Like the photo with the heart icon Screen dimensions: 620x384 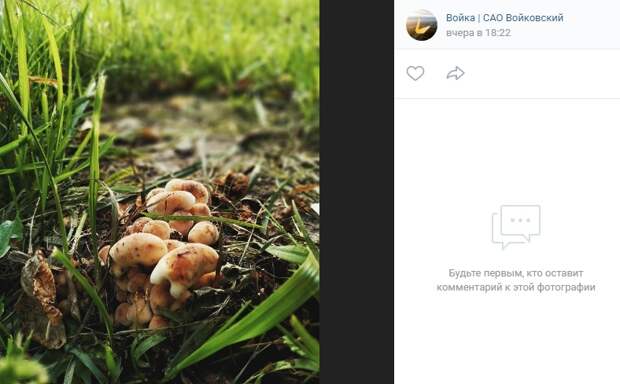point(415,73)
